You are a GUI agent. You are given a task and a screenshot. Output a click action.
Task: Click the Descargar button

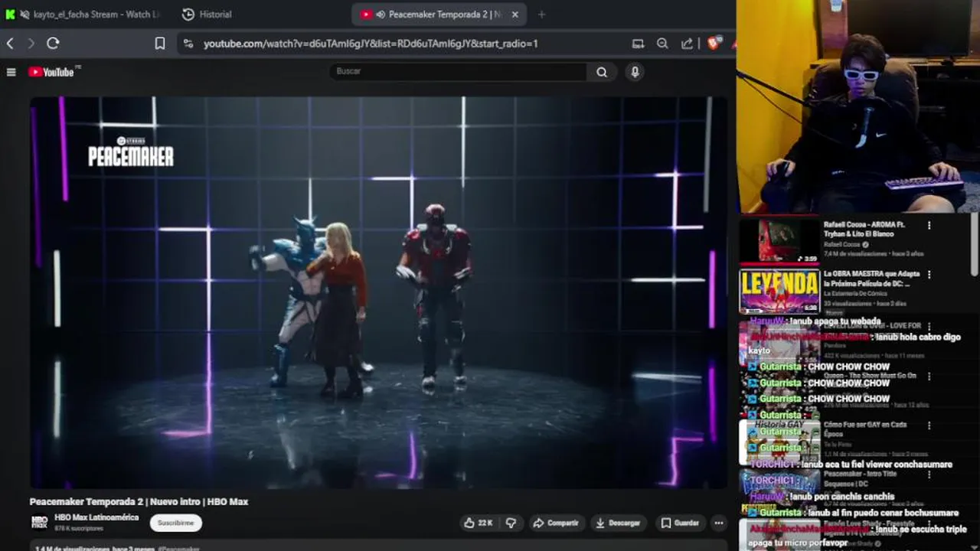tap(618, 523)
